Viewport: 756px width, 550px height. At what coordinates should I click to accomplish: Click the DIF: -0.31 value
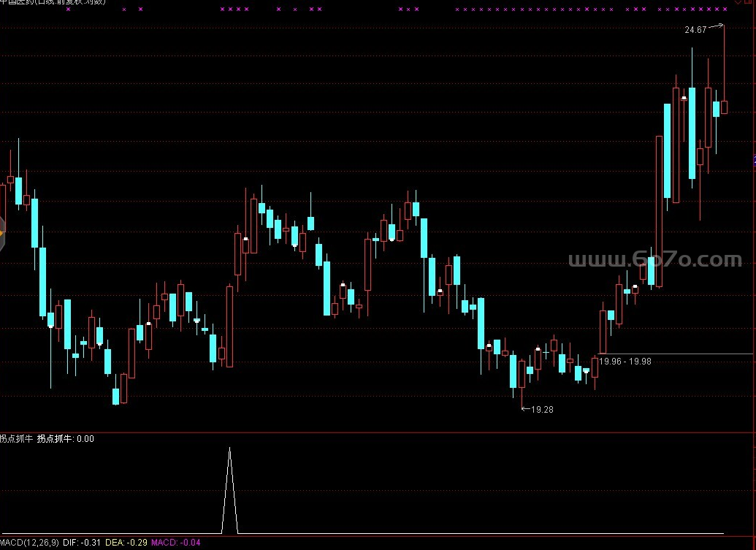point(82,543)
